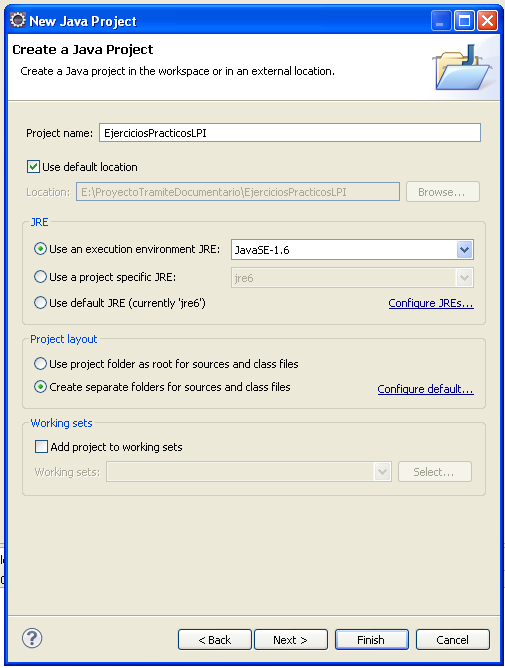Open the Configure default layout link

click(x=425, y=389)
